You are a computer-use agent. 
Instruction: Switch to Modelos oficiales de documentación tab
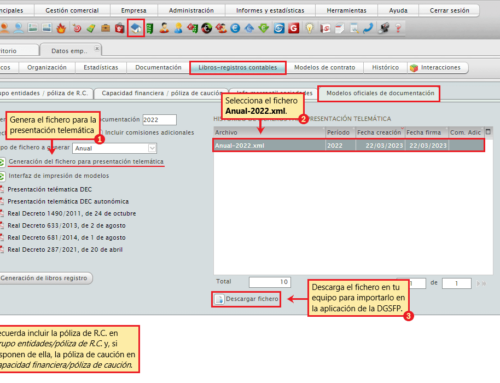[x=380, y=93]
